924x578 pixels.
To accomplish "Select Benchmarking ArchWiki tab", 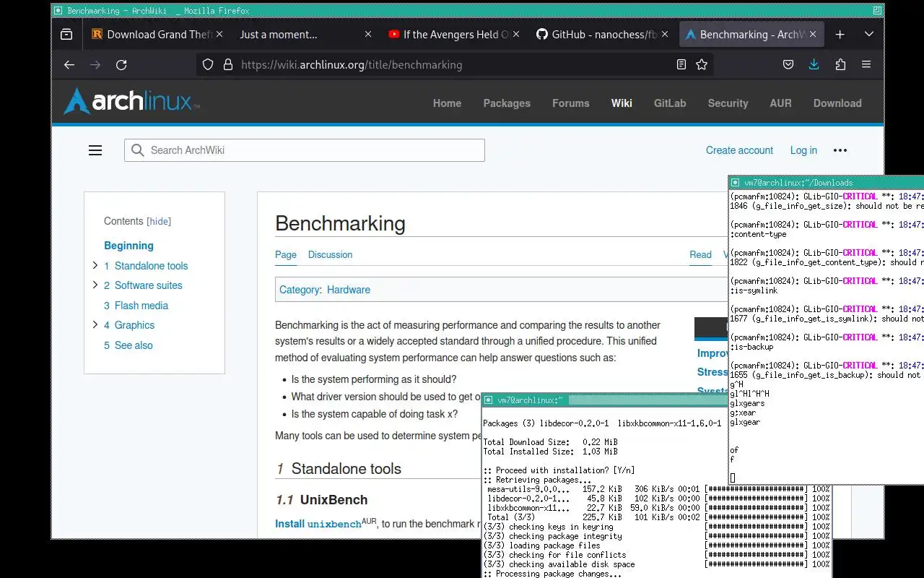I will [x=751, y=34].
